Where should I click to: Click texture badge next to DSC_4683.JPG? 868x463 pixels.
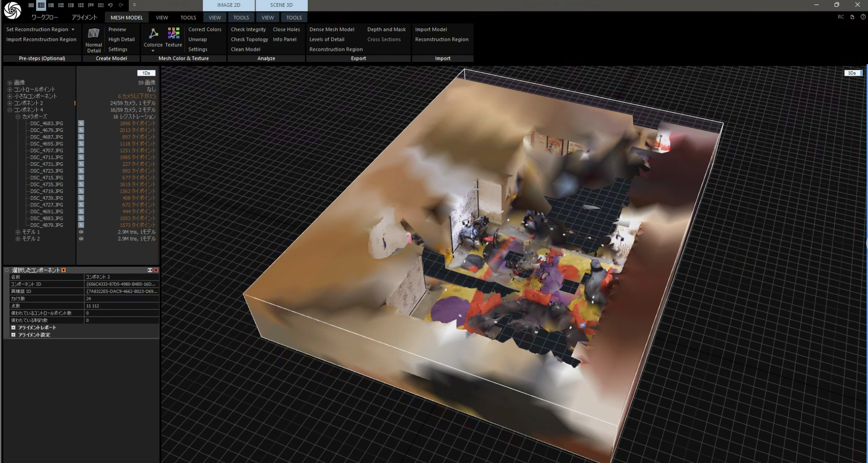pos(81,123)
